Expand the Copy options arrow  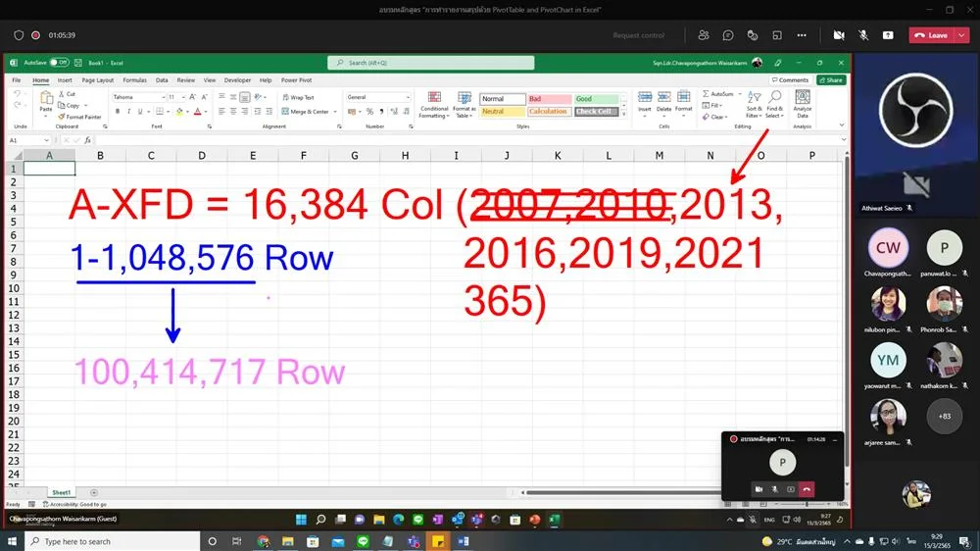(x=85, y=106)
